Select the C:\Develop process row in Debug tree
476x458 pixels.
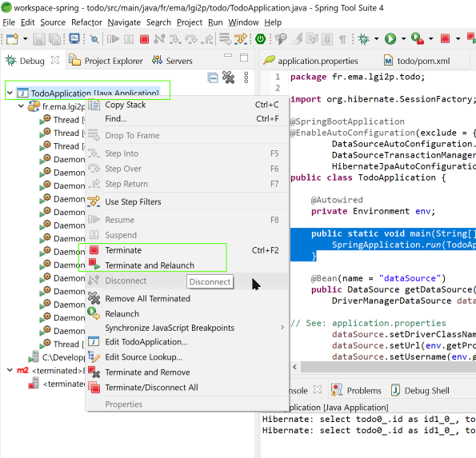[x=57, y=357]
